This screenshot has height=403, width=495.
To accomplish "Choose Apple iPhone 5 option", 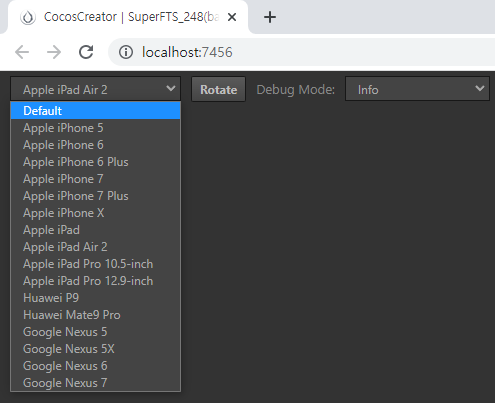I will (x=96, y=128).
